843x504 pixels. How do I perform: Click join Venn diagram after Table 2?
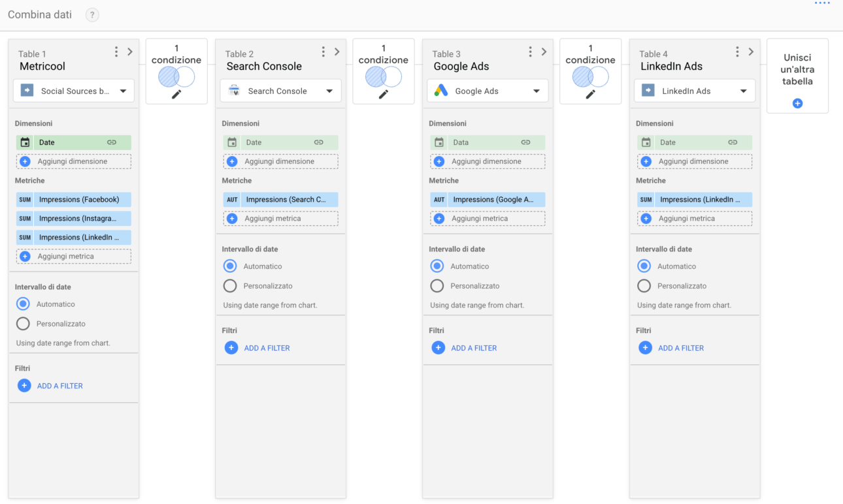pos(384,77)
